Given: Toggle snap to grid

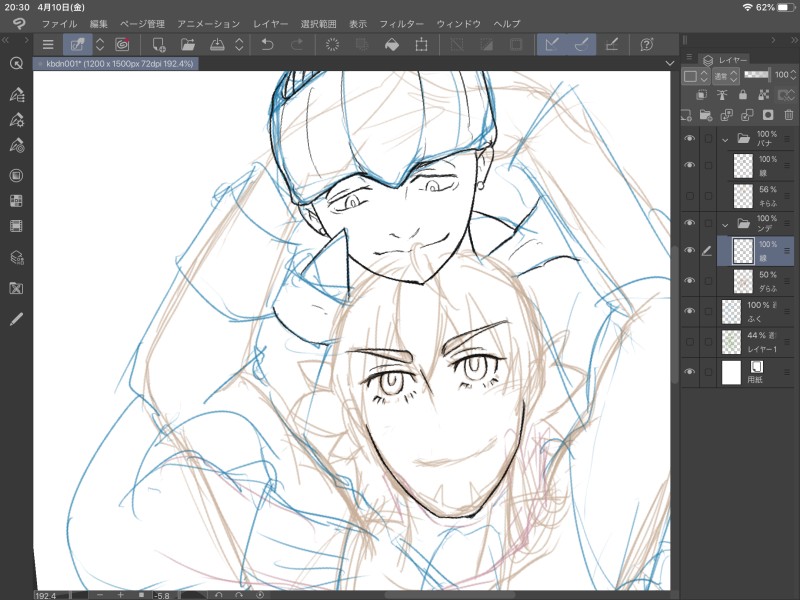Looking at the screenshot, I should click(611, 45).
